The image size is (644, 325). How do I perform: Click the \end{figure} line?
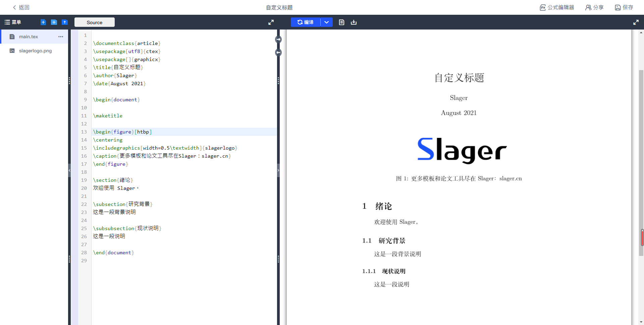pyautogui.click(x=111, y=164)
